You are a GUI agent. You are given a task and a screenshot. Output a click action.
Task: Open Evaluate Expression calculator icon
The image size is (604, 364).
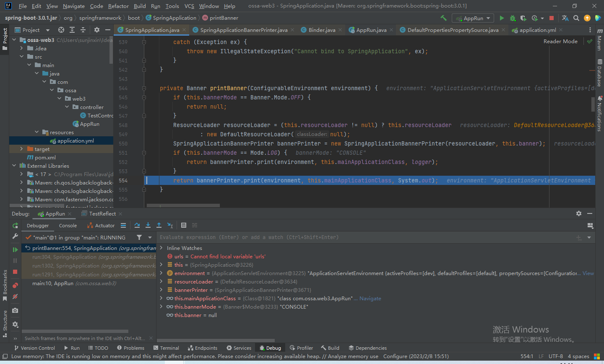click(184, 225)
